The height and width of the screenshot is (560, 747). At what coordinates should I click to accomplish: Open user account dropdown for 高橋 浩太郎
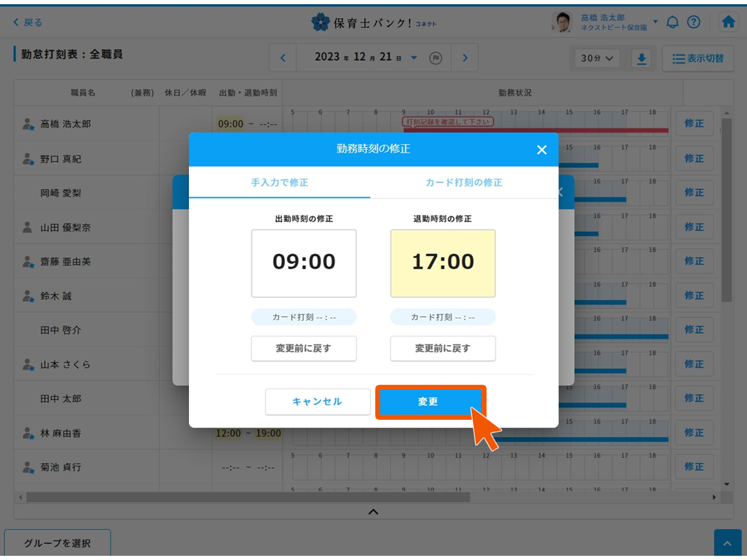tap(655, 22)
